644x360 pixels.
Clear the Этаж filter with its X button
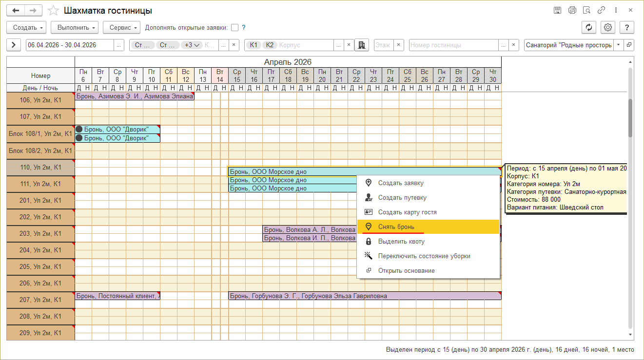pyautogui.click(x=399, y=45)
